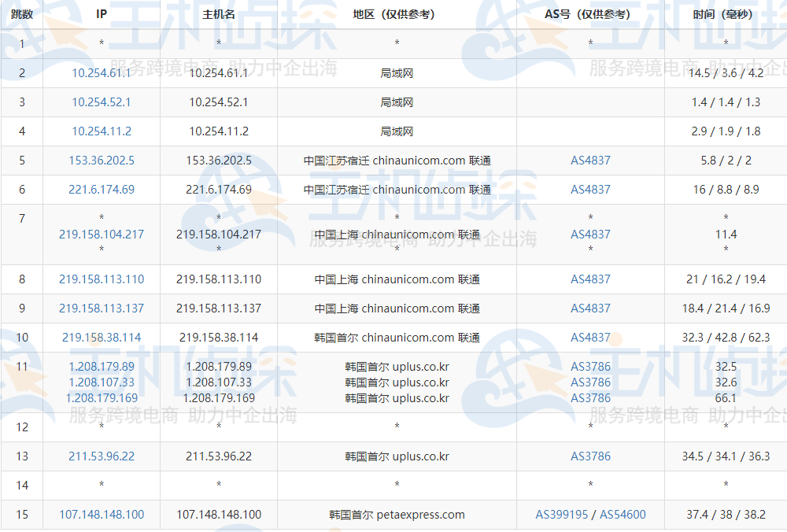
Task: Select final hop IP 107.148.148.100
Action: click(102, 515)
